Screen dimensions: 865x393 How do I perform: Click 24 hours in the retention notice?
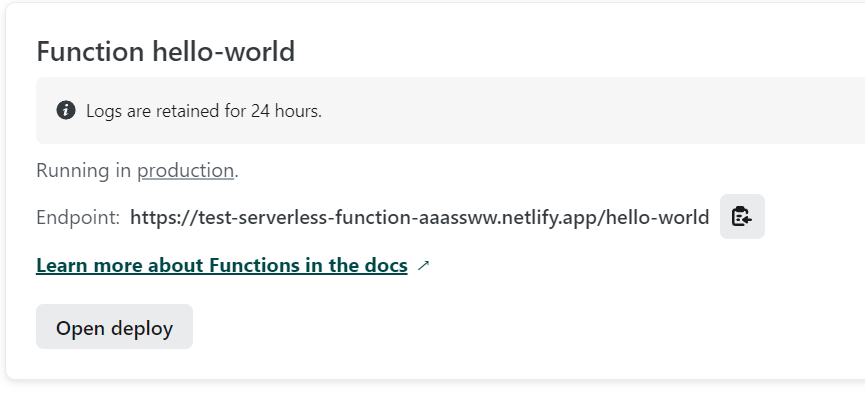coord(286,111)
